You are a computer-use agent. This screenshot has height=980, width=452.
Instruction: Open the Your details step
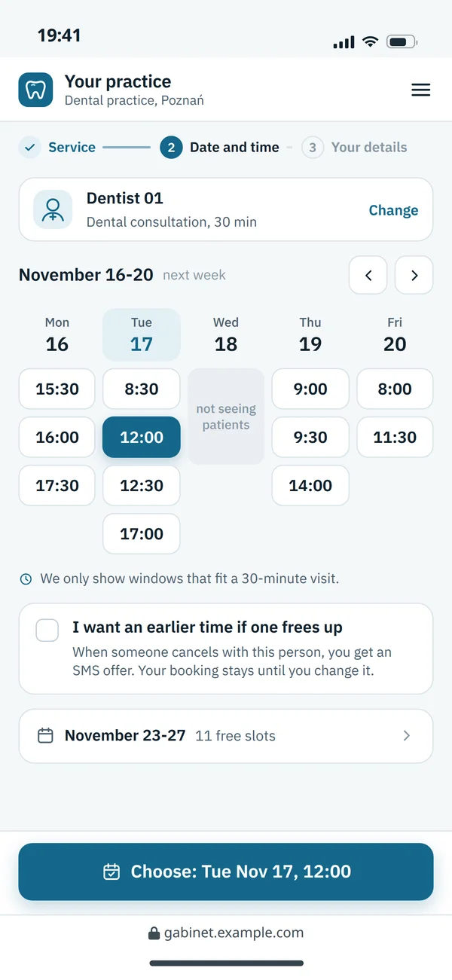(355, 147)
